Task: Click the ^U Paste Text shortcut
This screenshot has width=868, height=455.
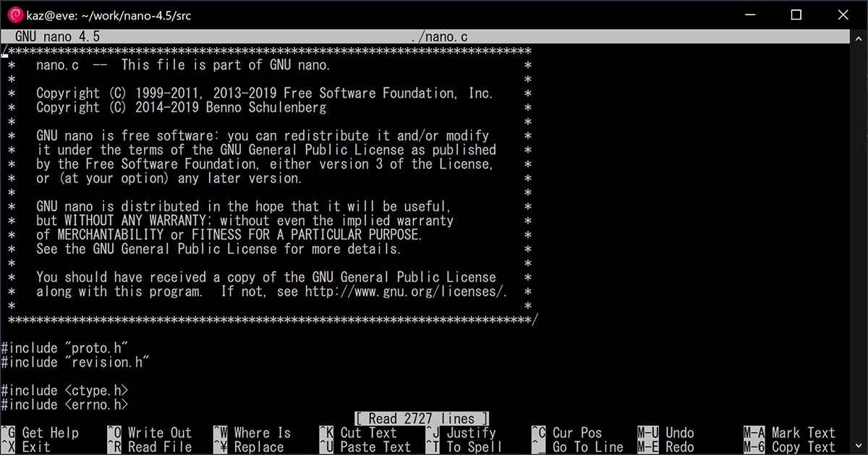Action: [x=365, y=447]
